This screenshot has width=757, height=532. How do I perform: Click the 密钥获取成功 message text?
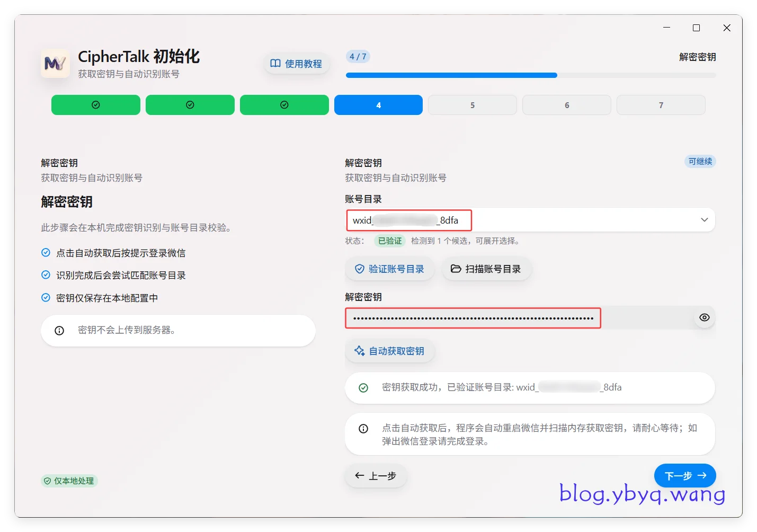(502, 387)
